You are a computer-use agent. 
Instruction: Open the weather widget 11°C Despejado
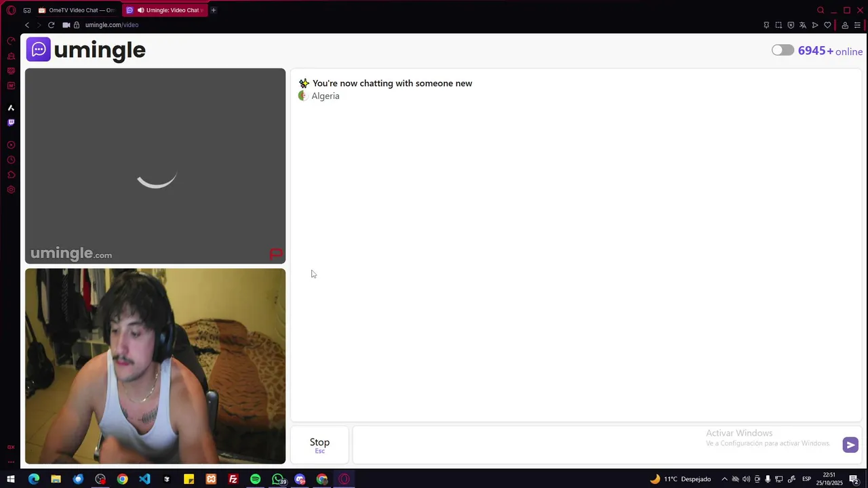pyautogui.click(x=680, y=479)
